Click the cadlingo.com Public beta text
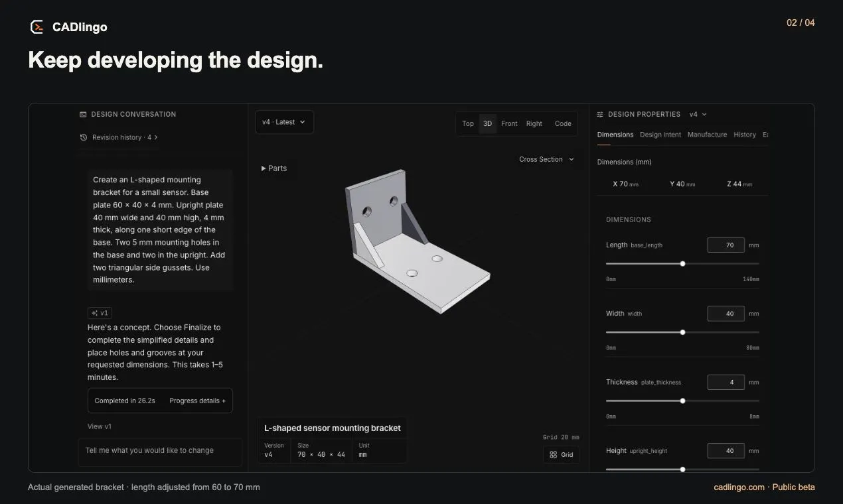The width and height of the screenshot is (843, 504). (764, 487)
